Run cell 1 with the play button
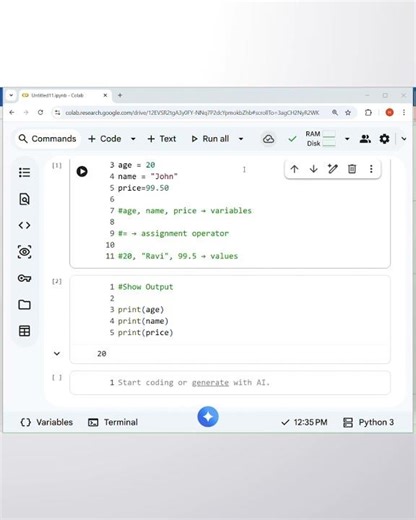The image size is (416, 520). tap(82, 171)
